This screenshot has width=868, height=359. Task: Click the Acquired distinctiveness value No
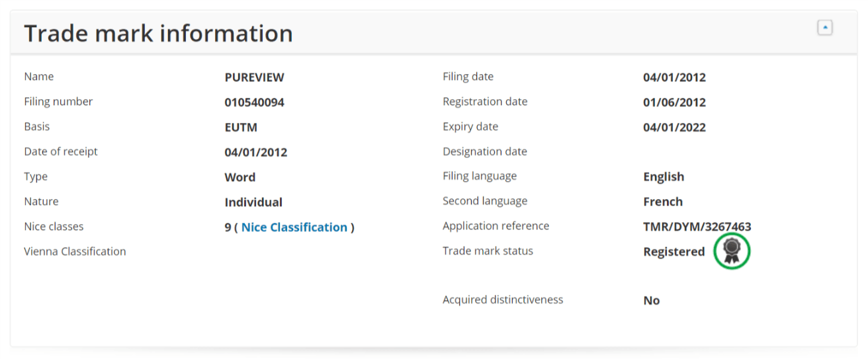652,300
